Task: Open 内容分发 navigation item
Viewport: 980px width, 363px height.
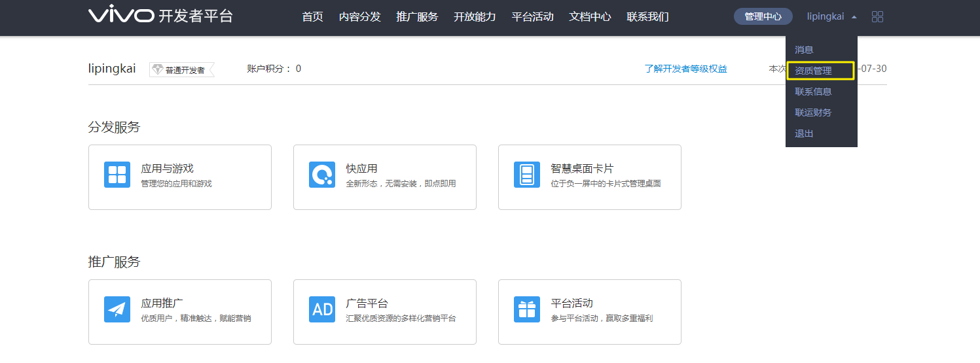Action: point(359,16)
